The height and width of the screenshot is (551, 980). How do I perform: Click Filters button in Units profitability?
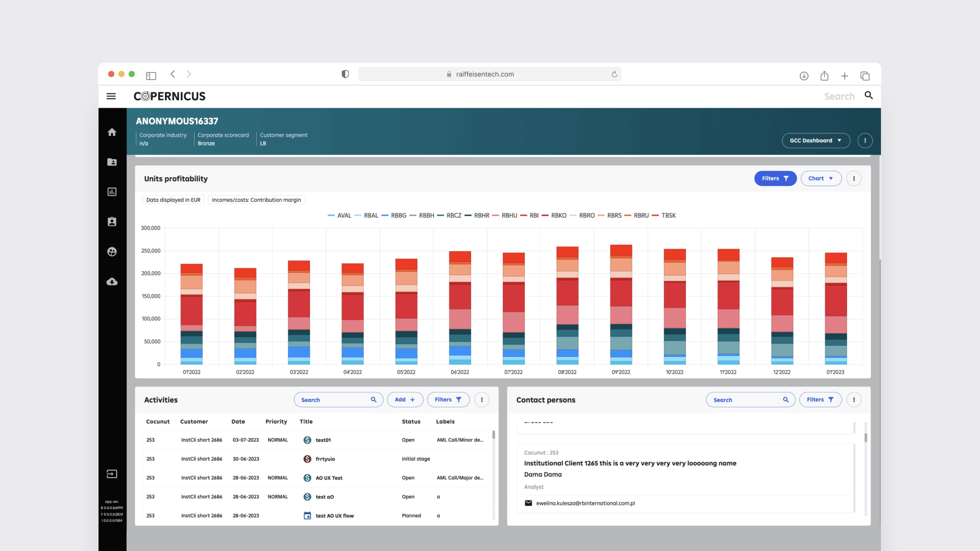pos(775,178)
